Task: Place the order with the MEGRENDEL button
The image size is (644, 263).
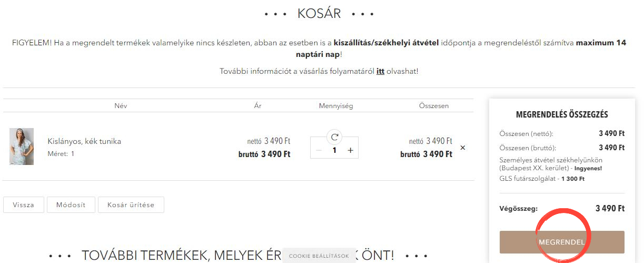Action: [562, 242]
